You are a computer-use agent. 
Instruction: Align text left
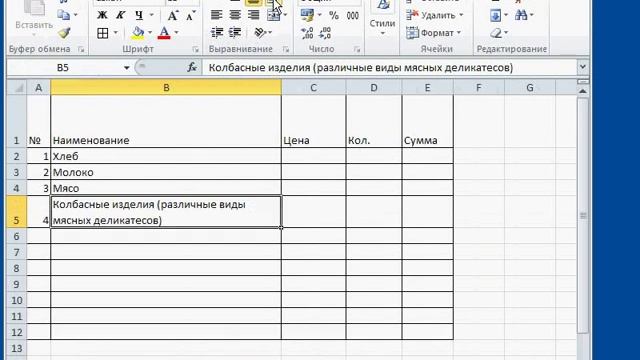pos(216,16)
